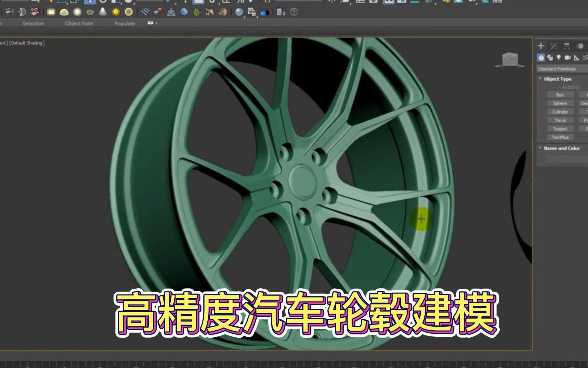Click the Space Warps waves icon
Screen dimensions: 588x368
[x=585, y=58]
